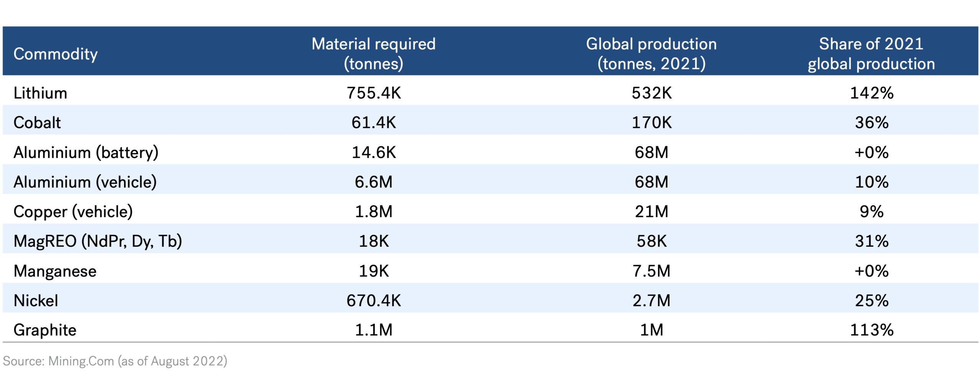This screenshot has width=980, height=371.
Task: Click the Commodity column header
Action: coord(56,55)
